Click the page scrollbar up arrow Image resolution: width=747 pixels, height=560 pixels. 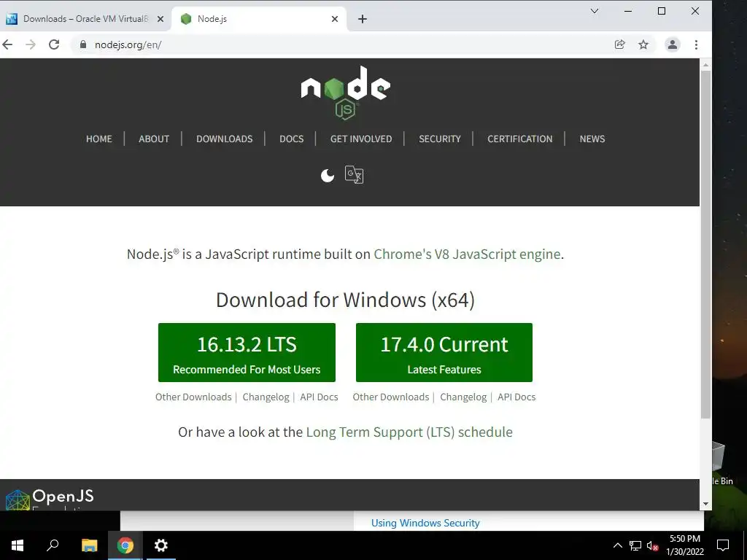click(x=705, y=65)
